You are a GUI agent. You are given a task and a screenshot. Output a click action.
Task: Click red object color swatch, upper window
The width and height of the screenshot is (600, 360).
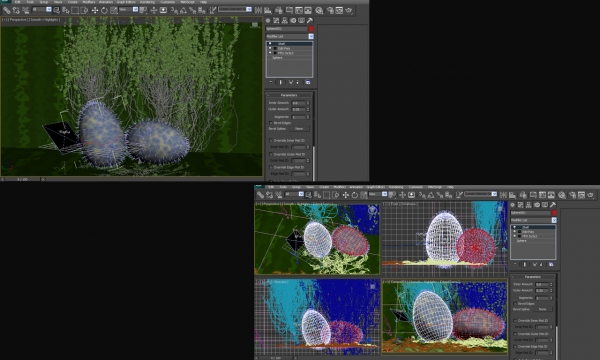(311, 29)
